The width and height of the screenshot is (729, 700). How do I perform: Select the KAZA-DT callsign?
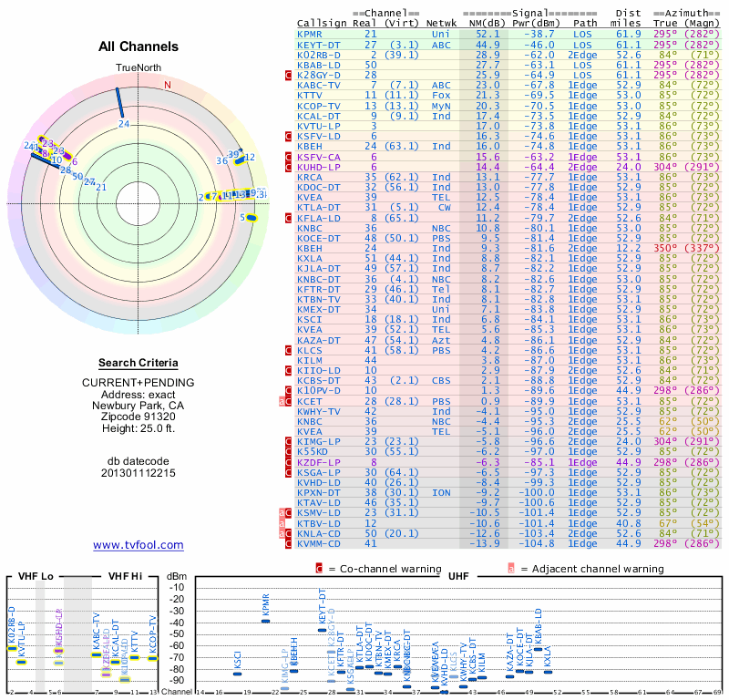pyautogui.click(x=319, y=340)
